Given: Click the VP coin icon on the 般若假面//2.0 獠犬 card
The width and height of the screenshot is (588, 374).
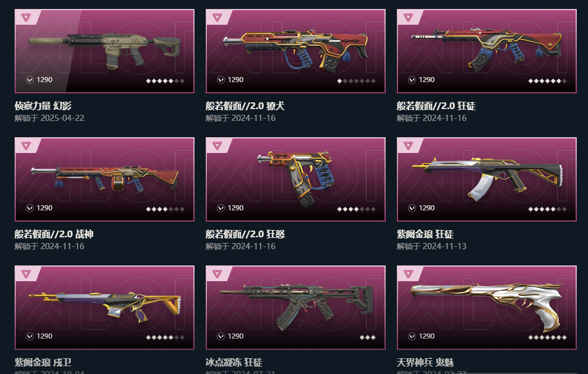Looking at the screenshot, I should click(221, 79).
